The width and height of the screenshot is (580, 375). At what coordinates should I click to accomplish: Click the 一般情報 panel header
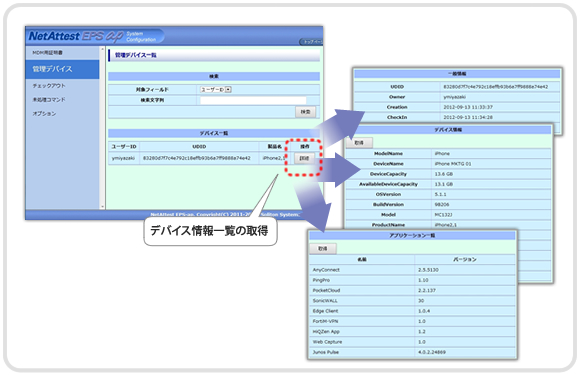click(x=457, y=74)
